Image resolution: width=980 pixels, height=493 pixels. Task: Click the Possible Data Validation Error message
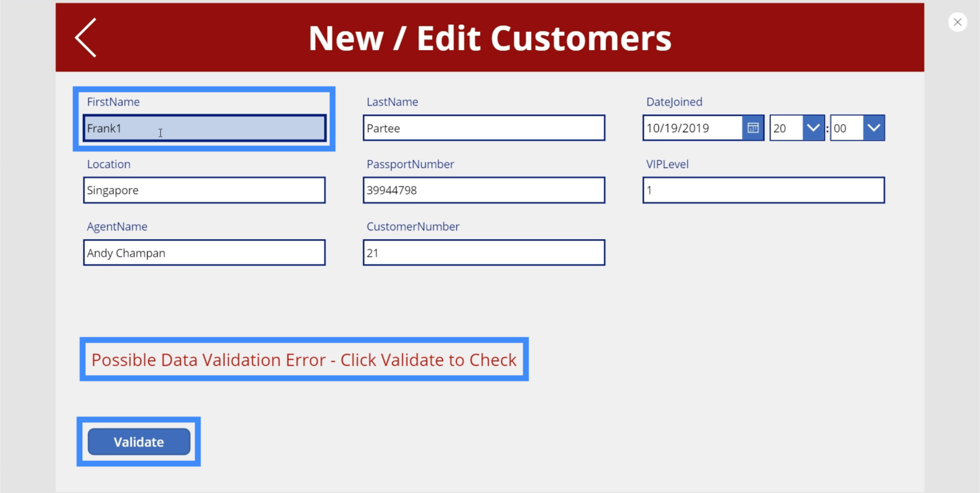click(x=304, y=359)
